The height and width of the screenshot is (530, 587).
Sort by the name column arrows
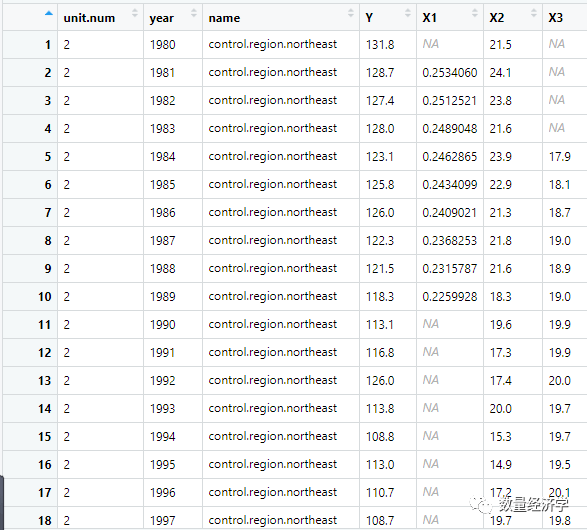350,13
